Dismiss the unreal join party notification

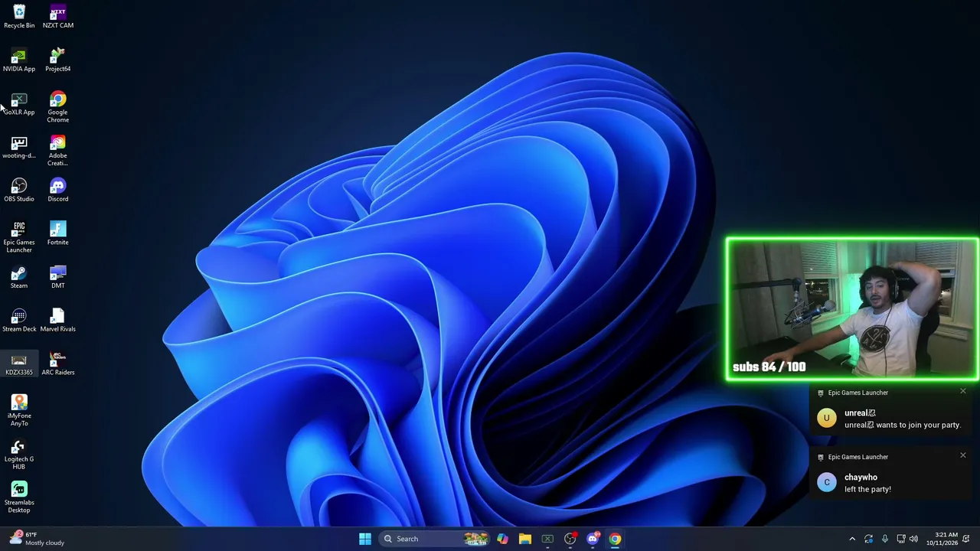pyautogui.click(x=962, y=392)
